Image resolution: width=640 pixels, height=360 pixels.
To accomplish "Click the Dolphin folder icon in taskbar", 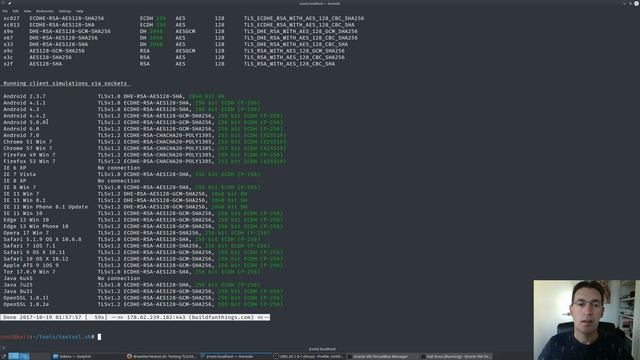I will click(x=56, y=356).
